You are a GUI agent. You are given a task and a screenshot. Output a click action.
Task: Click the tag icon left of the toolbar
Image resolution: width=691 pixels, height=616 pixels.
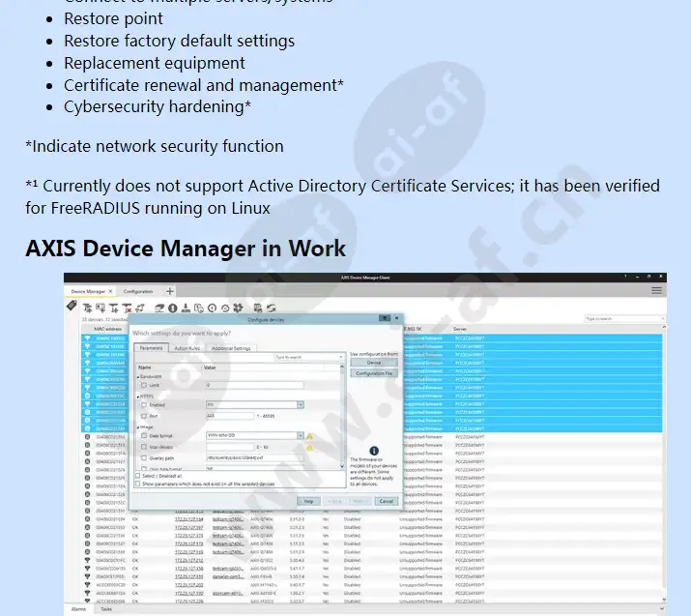[x=72, y=306]
